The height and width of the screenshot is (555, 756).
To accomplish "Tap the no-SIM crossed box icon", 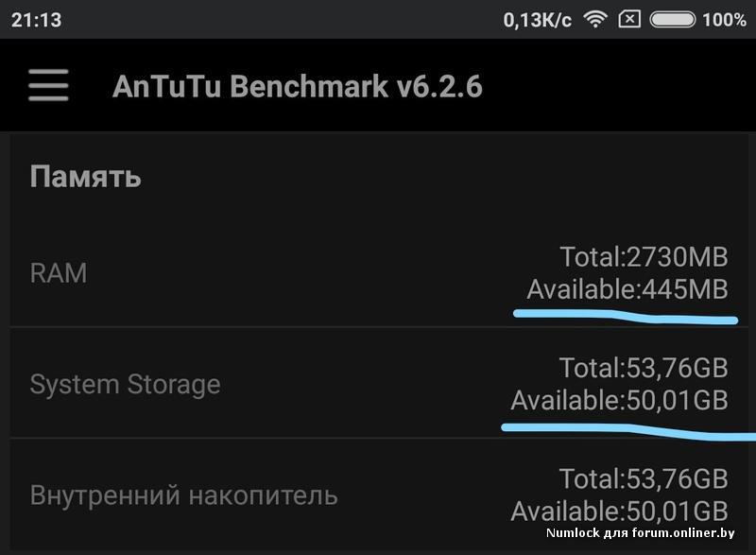I will pos(630,19).
